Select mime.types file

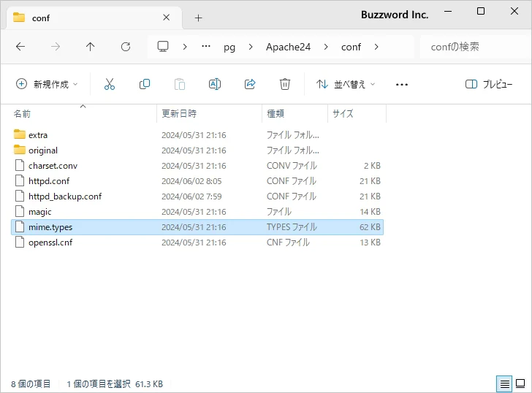[197, 227]
